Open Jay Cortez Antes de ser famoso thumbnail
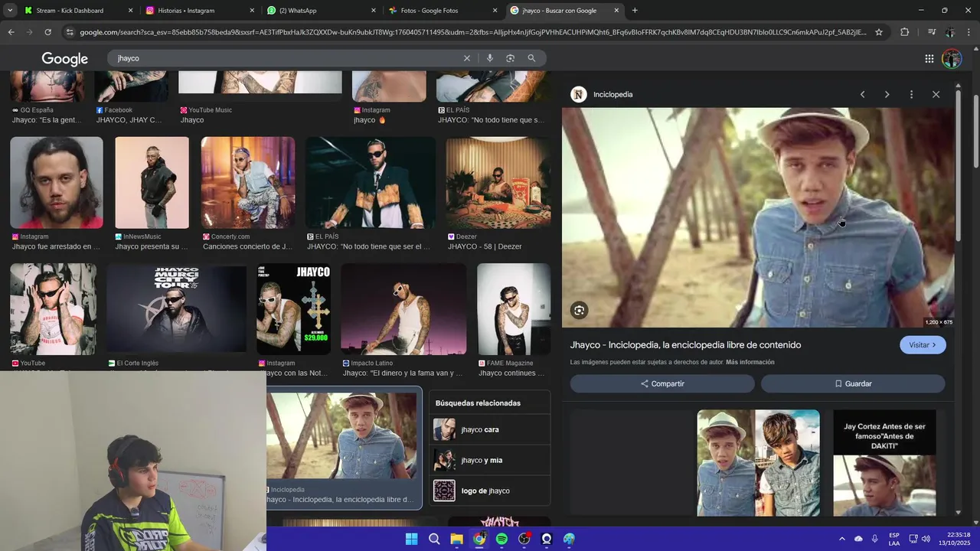The width and height of the screenshot is (980, 551). [884, 463]
